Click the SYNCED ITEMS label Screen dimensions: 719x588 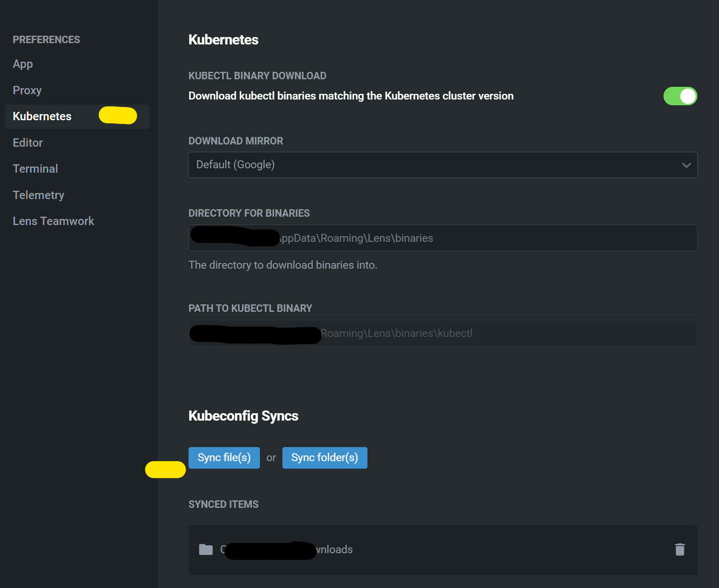[223, 504]
